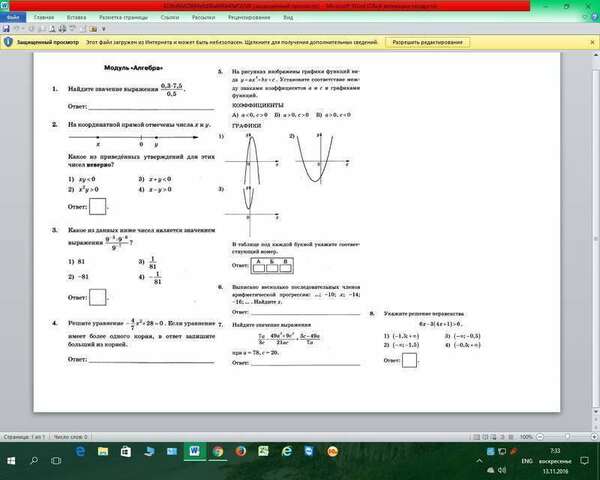Open the Вид ribbon tab
Image resolution: width=600 pixels, height=480 pixels.
pos(288,17)
